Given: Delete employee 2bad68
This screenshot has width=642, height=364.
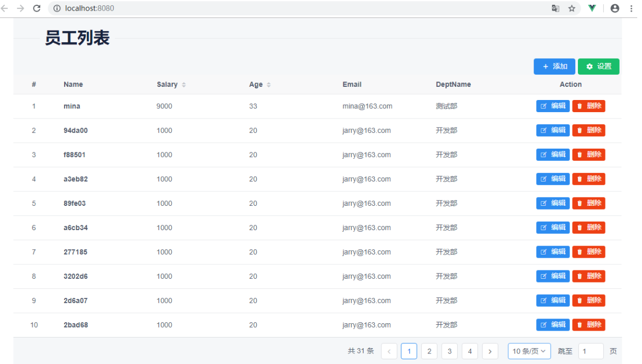Looking at the screenshot, I should 588,325.
